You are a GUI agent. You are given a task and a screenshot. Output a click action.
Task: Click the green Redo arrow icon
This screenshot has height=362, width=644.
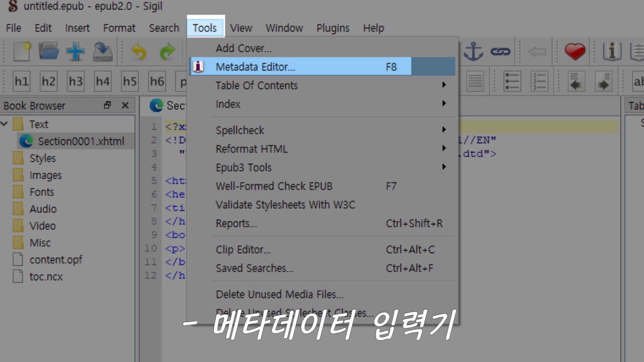[x=167, y=51]
